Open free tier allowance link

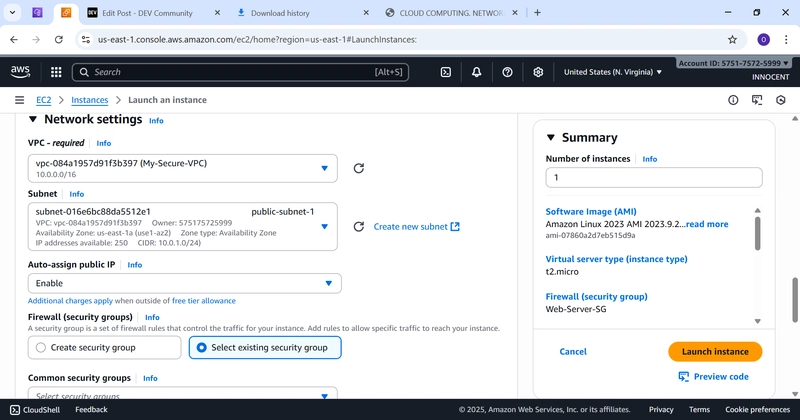click(204, 301)
